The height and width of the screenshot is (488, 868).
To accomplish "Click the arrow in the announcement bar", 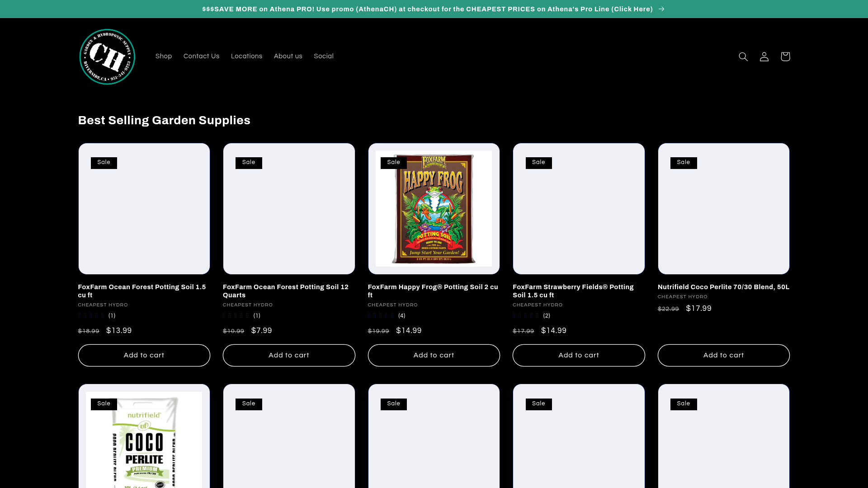I will click(662, 9).
